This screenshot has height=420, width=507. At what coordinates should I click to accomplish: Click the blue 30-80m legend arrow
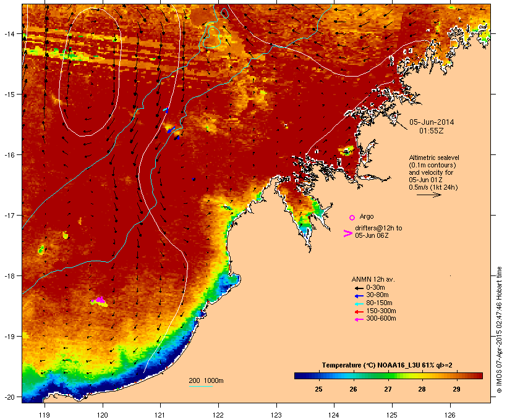click(359, 296)
